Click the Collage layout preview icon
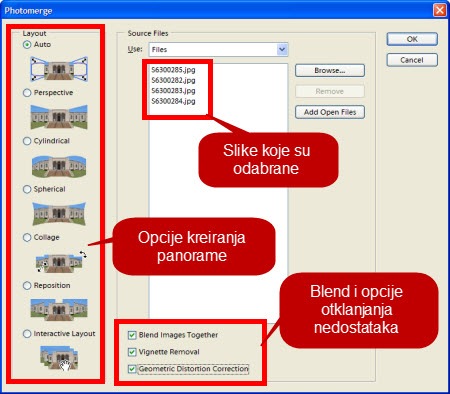The image size is (450, 394). coord(60,262)
